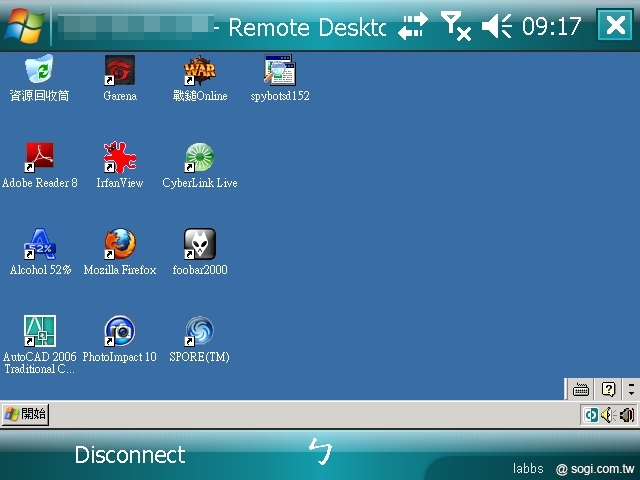Screen dimensions: 640x480
Task: Open the spybotsd152 installer icon
Action: [279, 71]
